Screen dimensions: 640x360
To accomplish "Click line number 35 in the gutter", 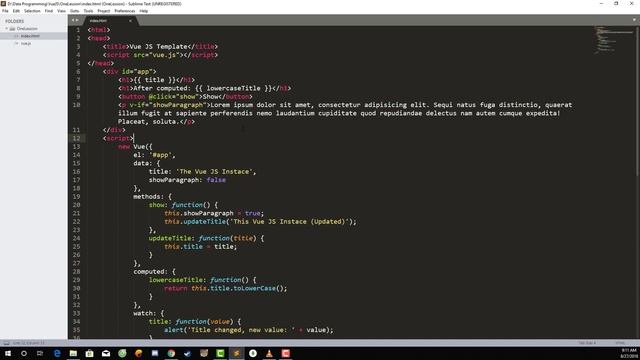I will pos(76,330).
